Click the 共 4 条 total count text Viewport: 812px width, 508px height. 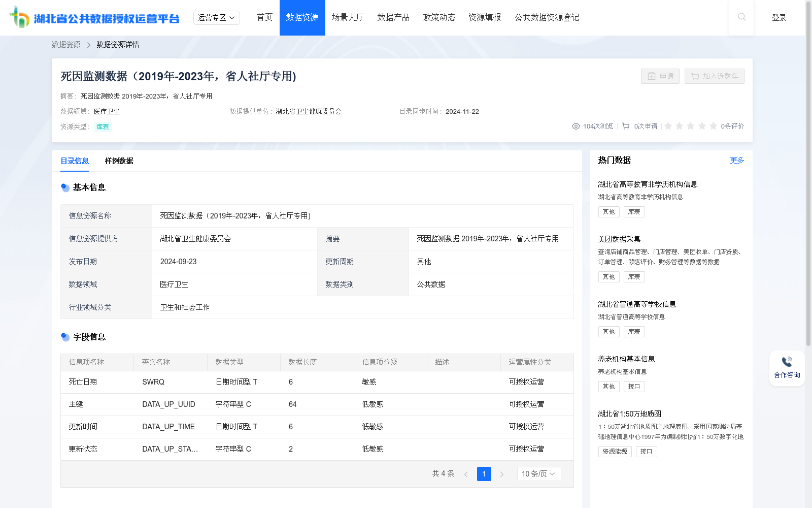(x=443, y=473)
